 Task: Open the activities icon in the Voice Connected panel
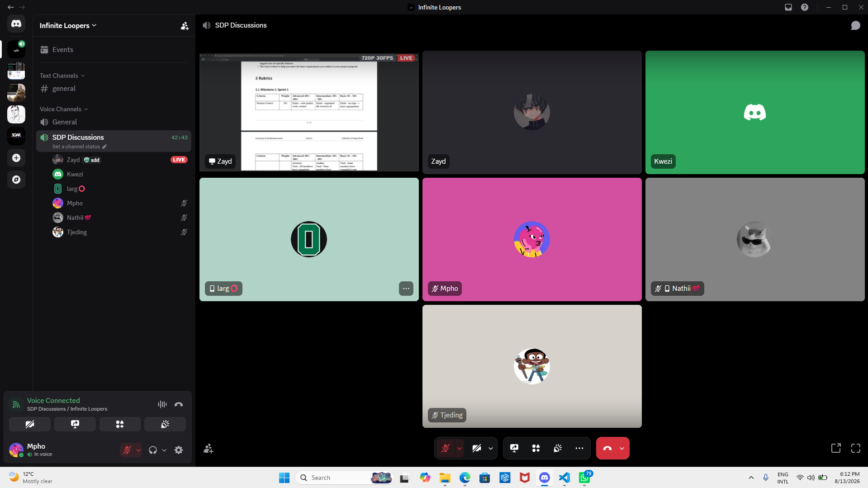point(120,424)
